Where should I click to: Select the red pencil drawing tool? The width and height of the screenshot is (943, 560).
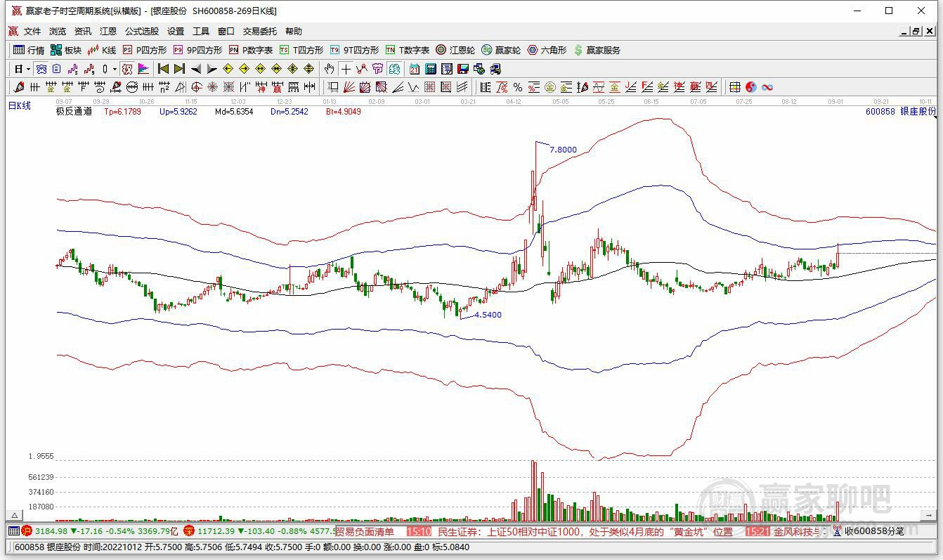click(19, 87)
